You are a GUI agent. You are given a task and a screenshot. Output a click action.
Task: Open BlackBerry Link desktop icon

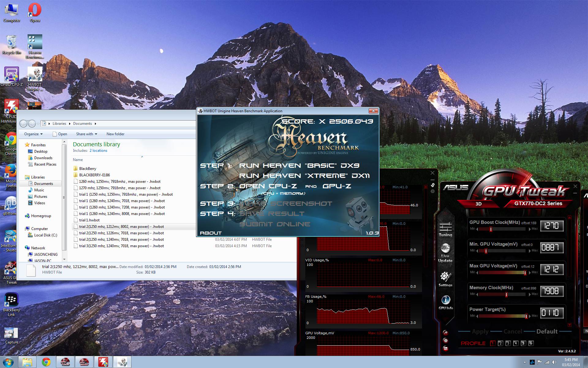point(11,305)
